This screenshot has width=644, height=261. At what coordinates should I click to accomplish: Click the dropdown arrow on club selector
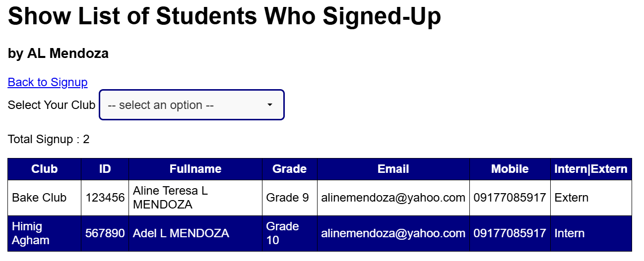tap(270, 105)
